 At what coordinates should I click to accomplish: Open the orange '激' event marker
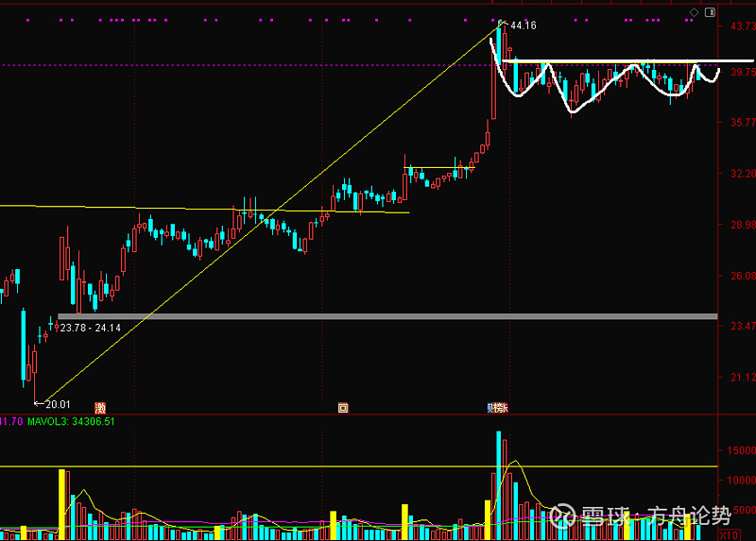coord(100,408)
